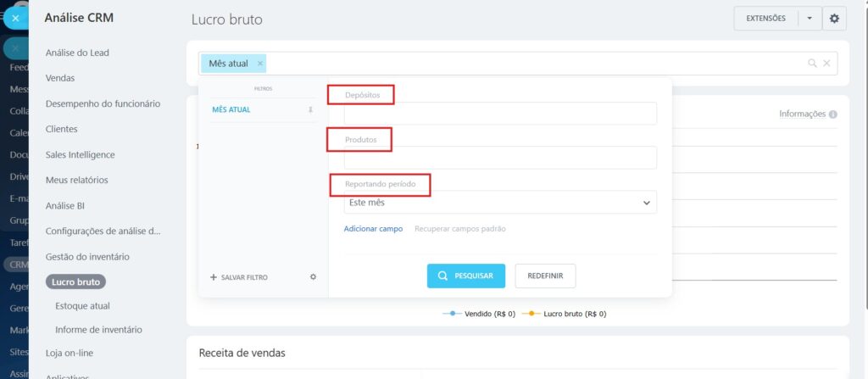This screenshot has width=868, height=379.
Task: Click the Adicionar campo link
Action: (373, 229)
